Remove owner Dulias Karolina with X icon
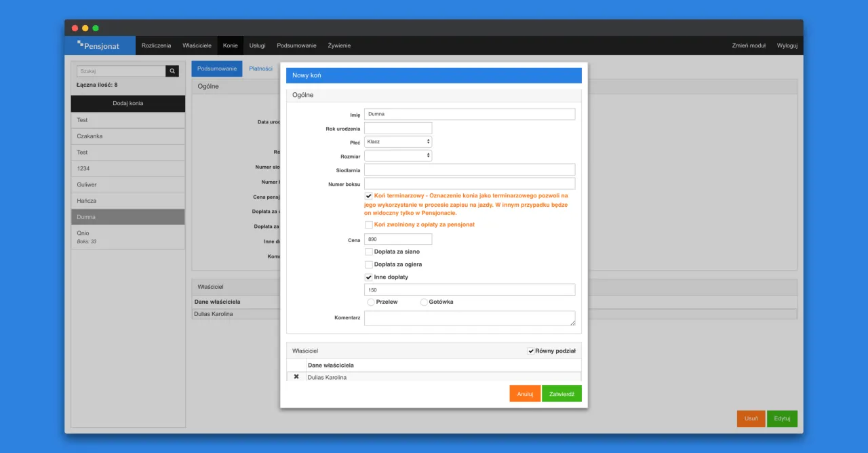Screen dimensions: 868x453 (x=296, y=376)
